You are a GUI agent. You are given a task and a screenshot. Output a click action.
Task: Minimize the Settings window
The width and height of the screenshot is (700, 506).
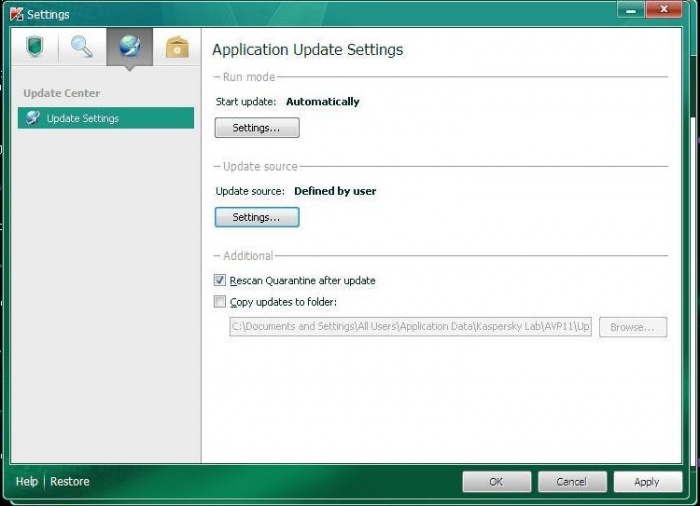[x=631, y=10]
